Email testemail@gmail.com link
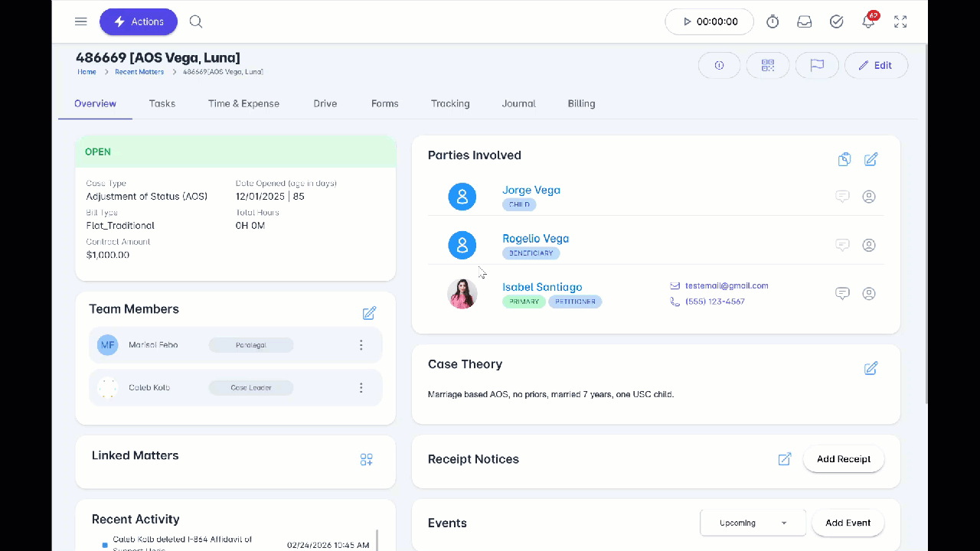Image resolution: width=980 pixels, height=551 pixels. pyautogui.click(x=727, y=285)
